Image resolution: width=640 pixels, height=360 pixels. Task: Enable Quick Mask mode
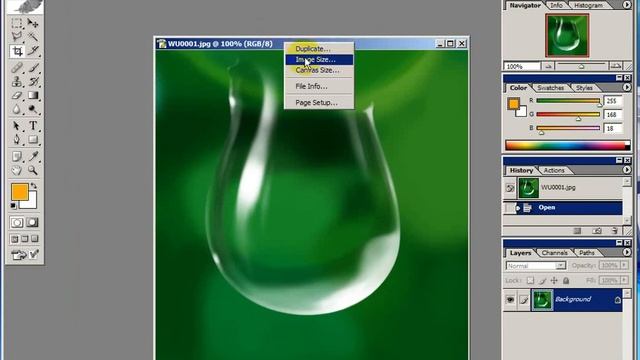[33, 222]
